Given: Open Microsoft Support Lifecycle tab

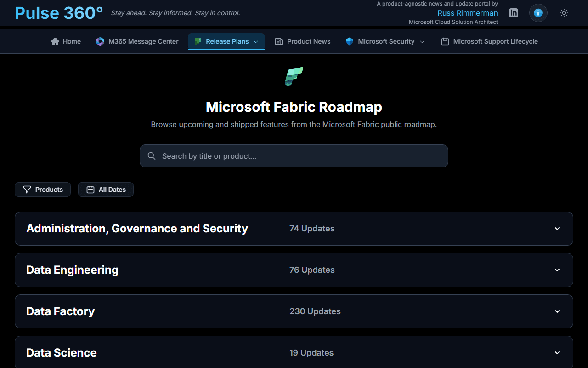Looking at the screenshot, I should click(489, 41).
